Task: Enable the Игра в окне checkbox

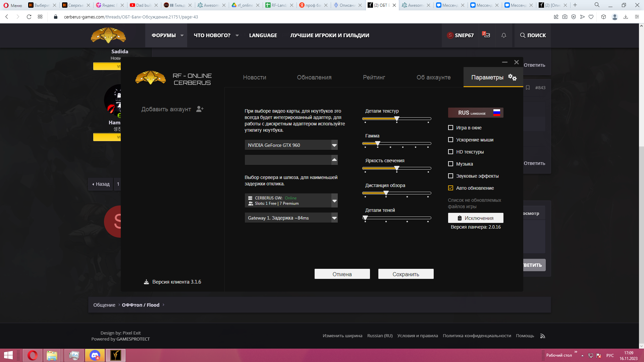Action: pyautogui.click(x=450, y=128)
